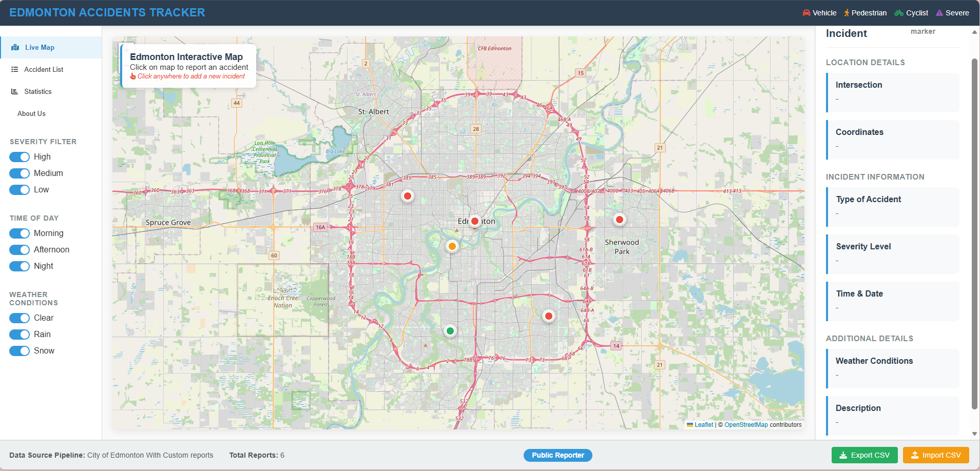The height and width of the screenshot is (471, 980).
Task: Select the orange marker near downtown Edmonton
Action: click(452, 246)
